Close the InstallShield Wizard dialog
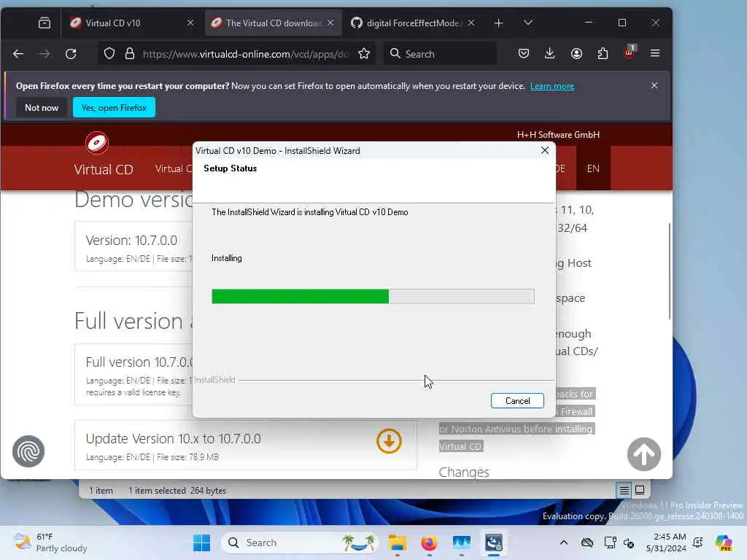 [544, 150]
